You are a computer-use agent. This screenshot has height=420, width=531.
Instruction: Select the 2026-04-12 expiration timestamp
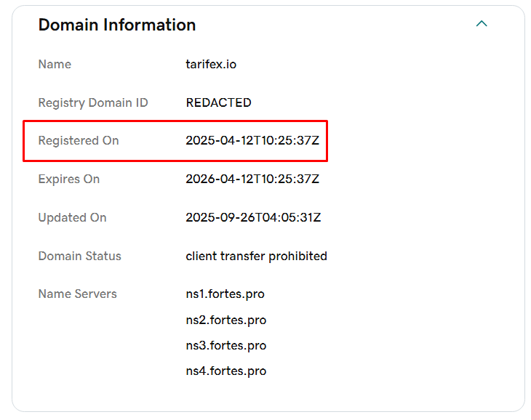(252, 179)
